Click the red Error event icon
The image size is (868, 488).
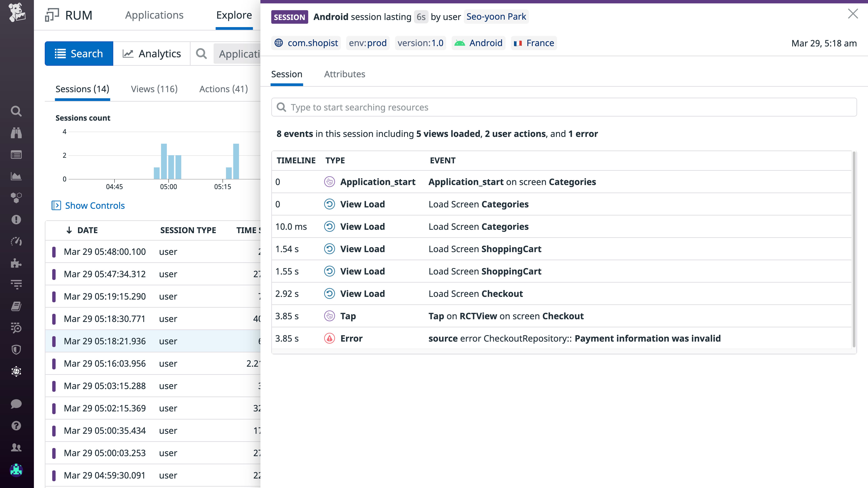tap(329, 338)
